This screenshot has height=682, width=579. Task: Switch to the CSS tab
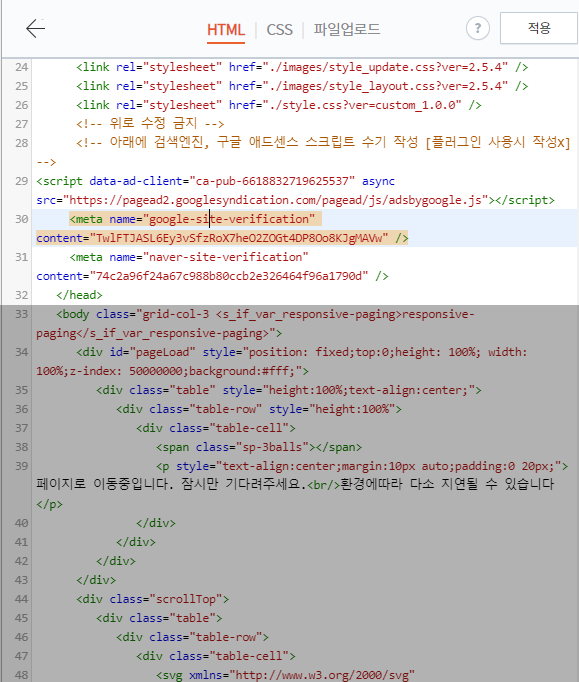(x=279, y=30)
